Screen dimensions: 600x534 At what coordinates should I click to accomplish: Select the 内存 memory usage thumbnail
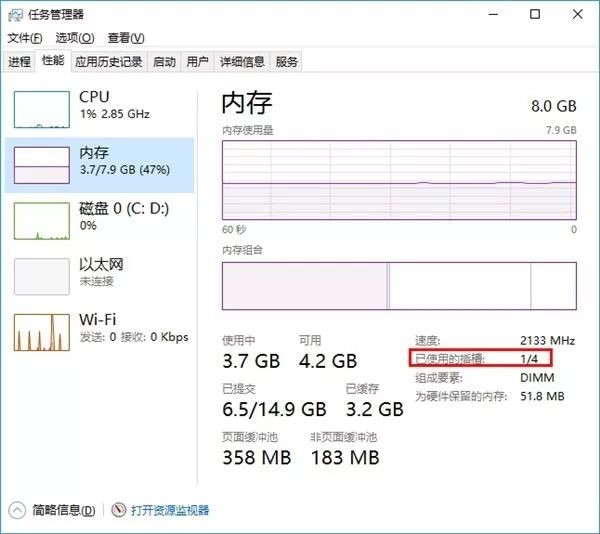click(40, 164)
